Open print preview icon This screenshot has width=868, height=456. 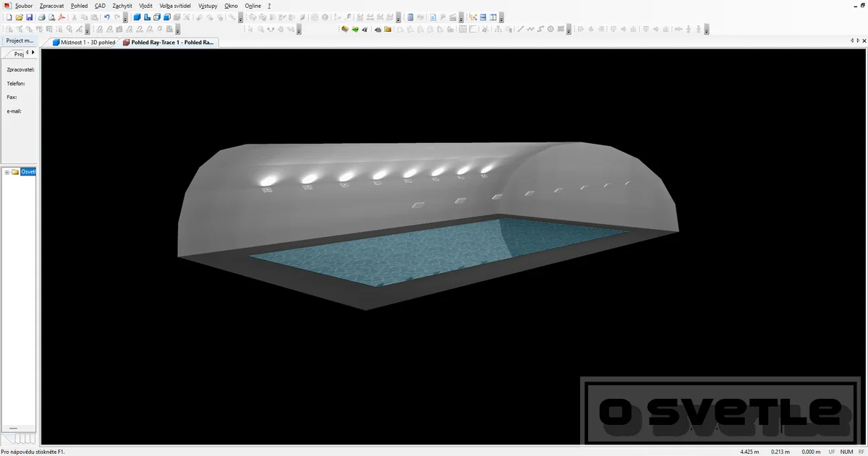point(52,17)
